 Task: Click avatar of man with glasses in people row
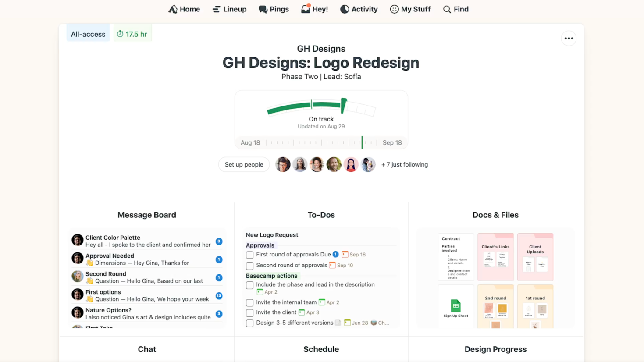tap(283, 165)
